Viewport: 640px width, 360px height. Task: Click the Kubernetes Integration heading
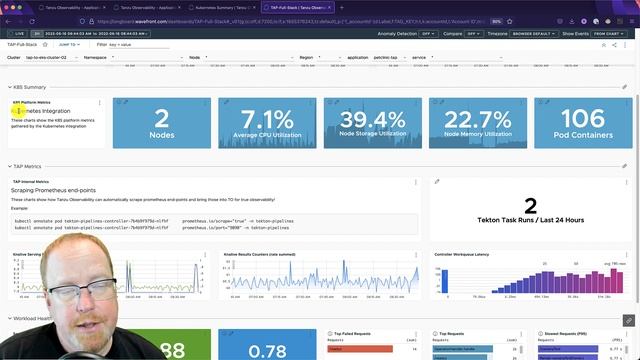tap(41, 111)
